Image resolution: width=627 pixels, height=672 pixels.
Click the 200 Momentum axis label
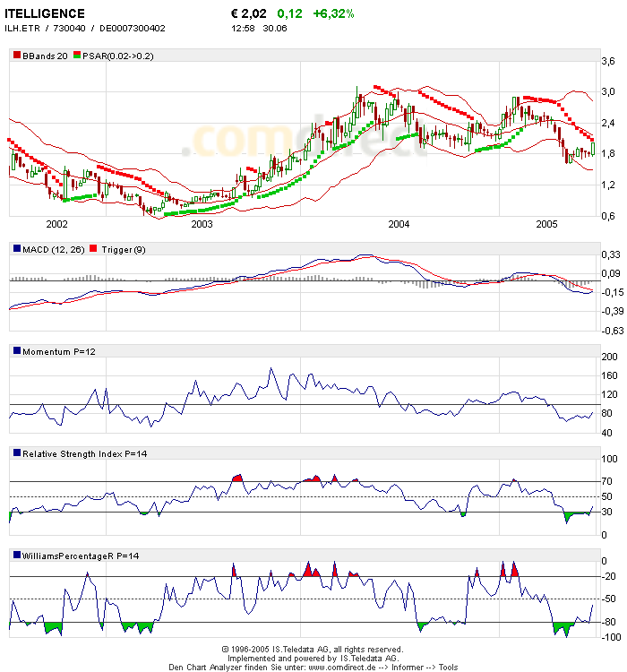pyautogui.click(x=609, y=357)
